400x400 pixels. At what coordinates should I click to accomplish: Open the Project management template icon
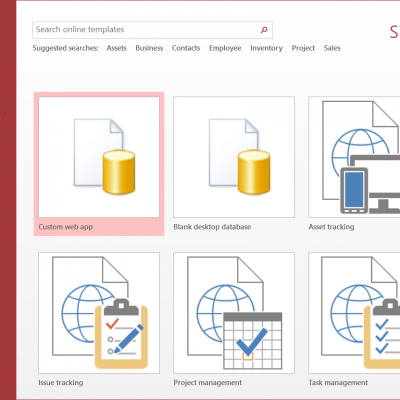click(x=234, y=313)
